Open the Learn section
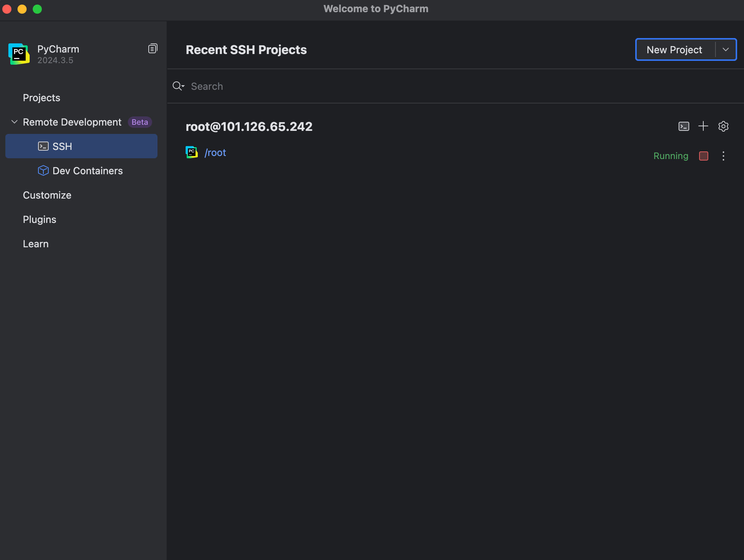The width and height of the screenshot is (744, 560). (36, 244)
